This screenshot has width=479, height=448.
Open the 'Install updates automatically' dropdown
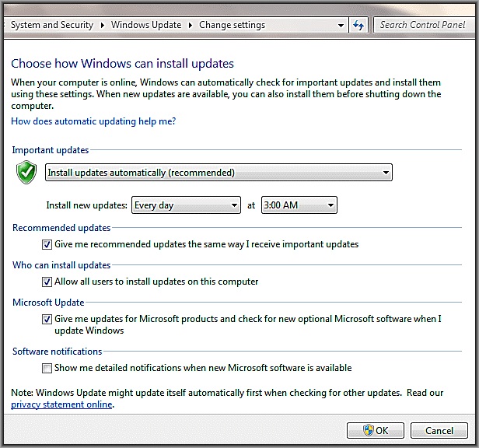point(219,173)
